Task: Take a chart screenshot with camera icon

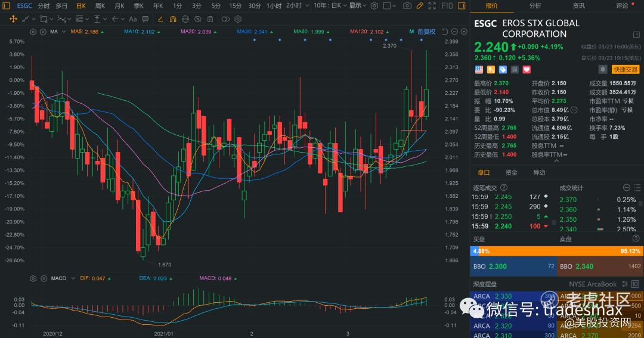Action: tap(407, 6)
